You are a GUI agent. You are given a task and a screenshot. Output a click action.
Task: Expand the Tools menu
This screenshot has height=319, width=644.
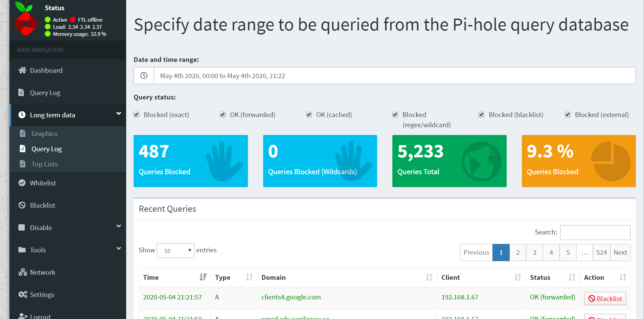click(x=118, y=248)
